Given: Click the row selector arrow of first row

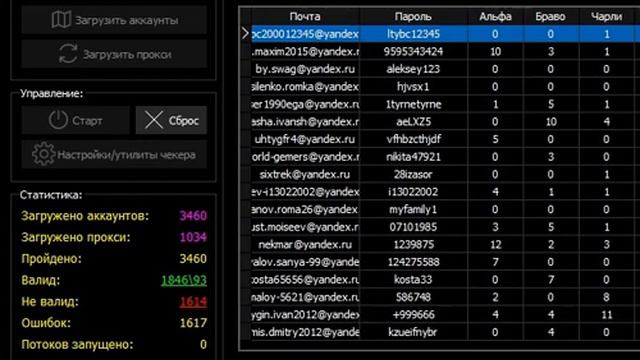Looking at the screenshot, I should (x=245, y=34).
